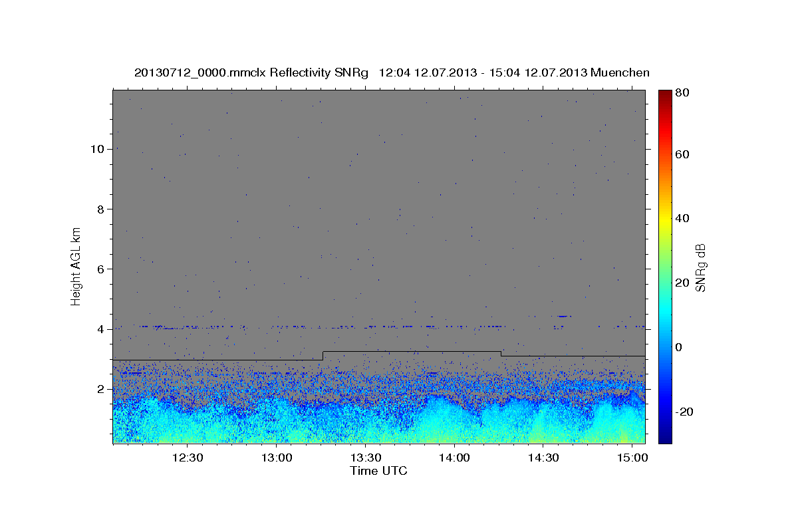The image size is (798, 532).
Task: Click the 13:00 time tick label
Action: pos(277,458)
